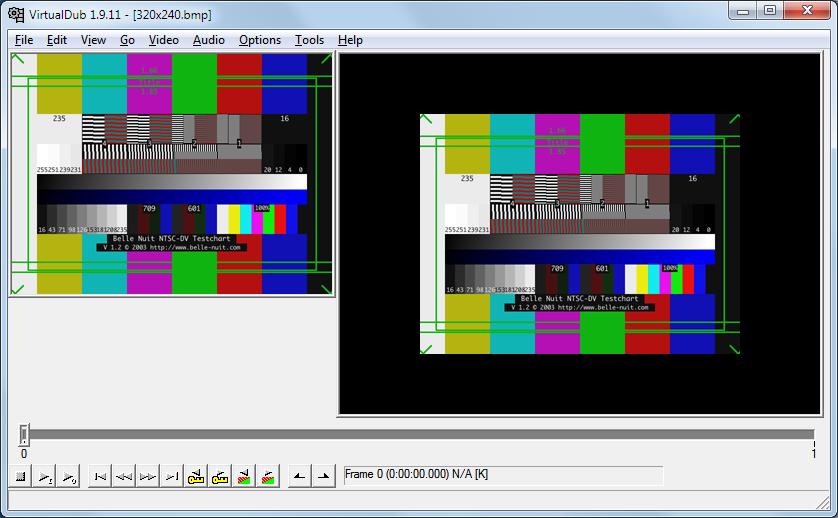The height and width of the screenshot is (518, 838).
Task: Click the Frame 0 position status field
Action: tap(503, 475)
